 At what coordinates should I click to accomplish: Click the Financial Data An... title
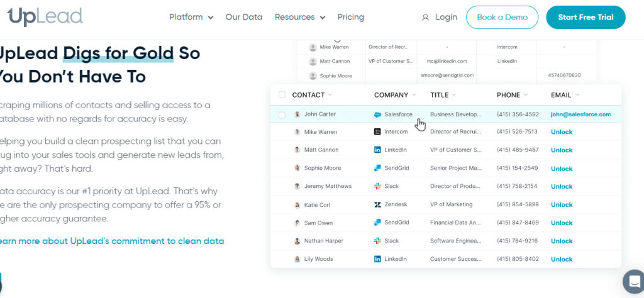(455, 223)
